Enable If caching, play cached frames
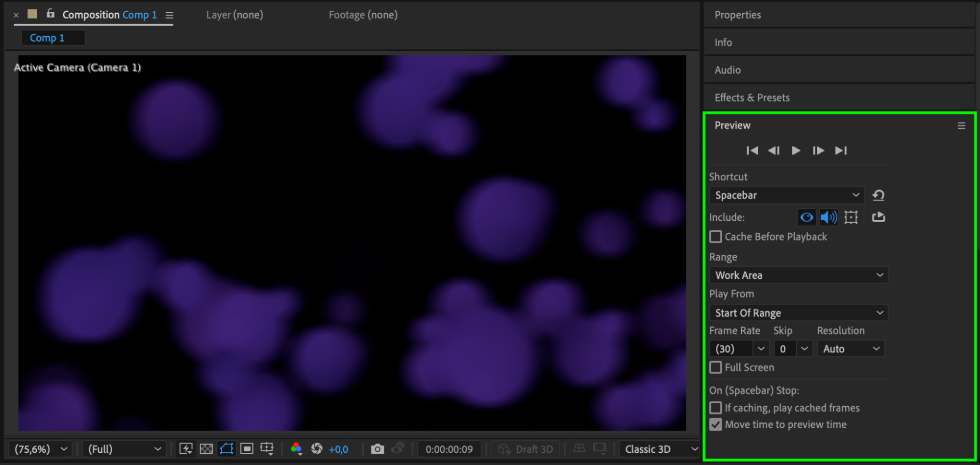The width and height of the screenshot is (980, 465). click(716, 408)
